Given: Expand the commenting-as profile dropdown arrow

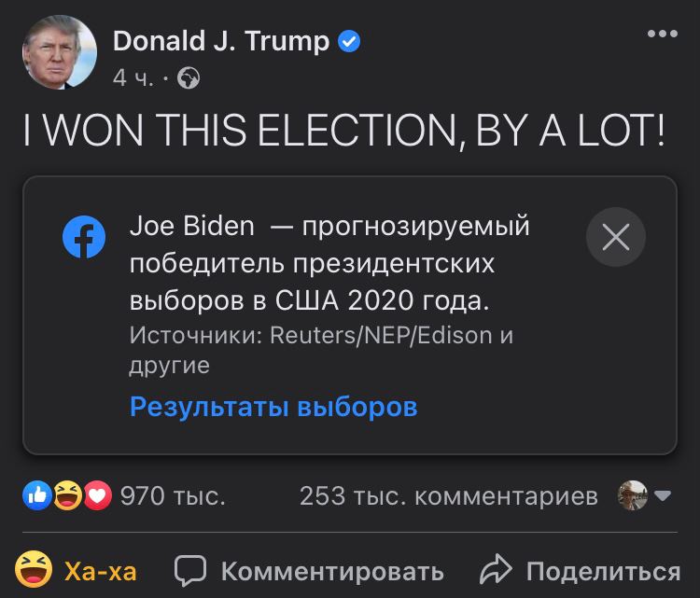Looking at the screenshot, I should (x=662, y=495).
